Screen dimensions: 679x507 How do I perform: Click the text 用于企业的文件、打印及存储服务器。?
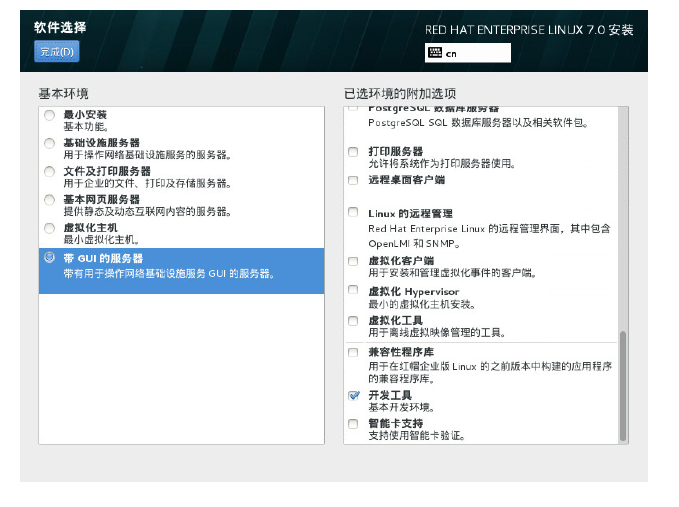(x=147, y=183)
